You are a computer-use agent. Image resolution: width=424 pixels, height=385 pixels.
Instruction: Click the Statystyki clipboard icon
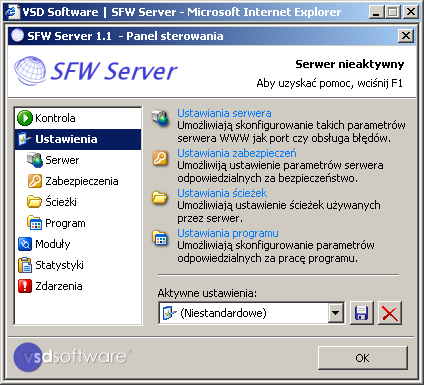[x=25, y=265]
